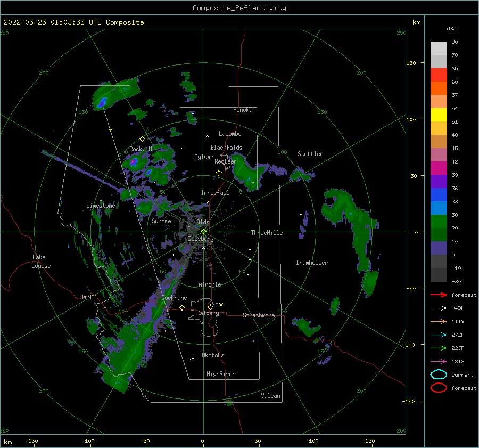Pick the light gray 70-80 dBZ swatch
The width and height of the screenshot is (479, 448).
(x=439, y=48)
